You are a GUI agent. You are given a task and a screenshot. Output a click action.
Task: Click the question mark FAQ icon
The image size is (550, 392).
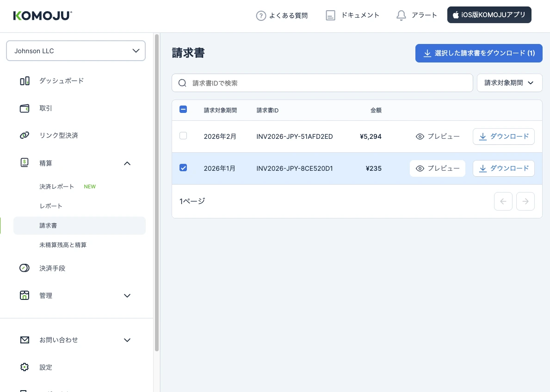261,16
